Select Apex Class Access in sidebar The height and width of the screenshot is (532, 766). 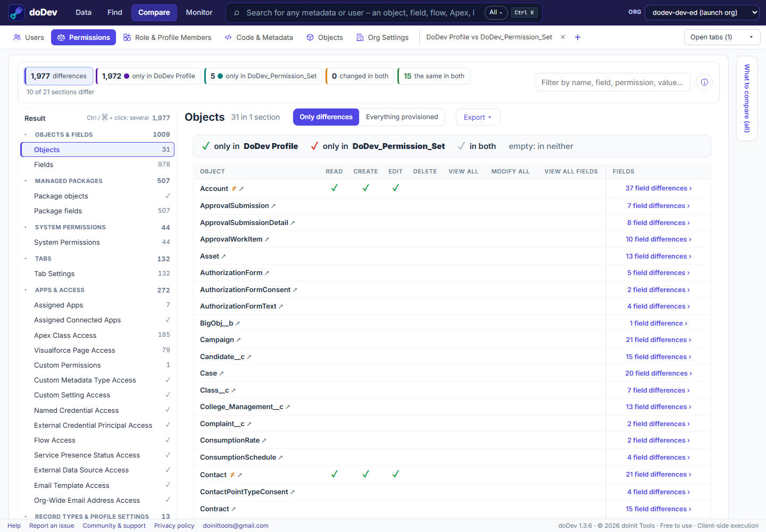[x=97, y=335]
